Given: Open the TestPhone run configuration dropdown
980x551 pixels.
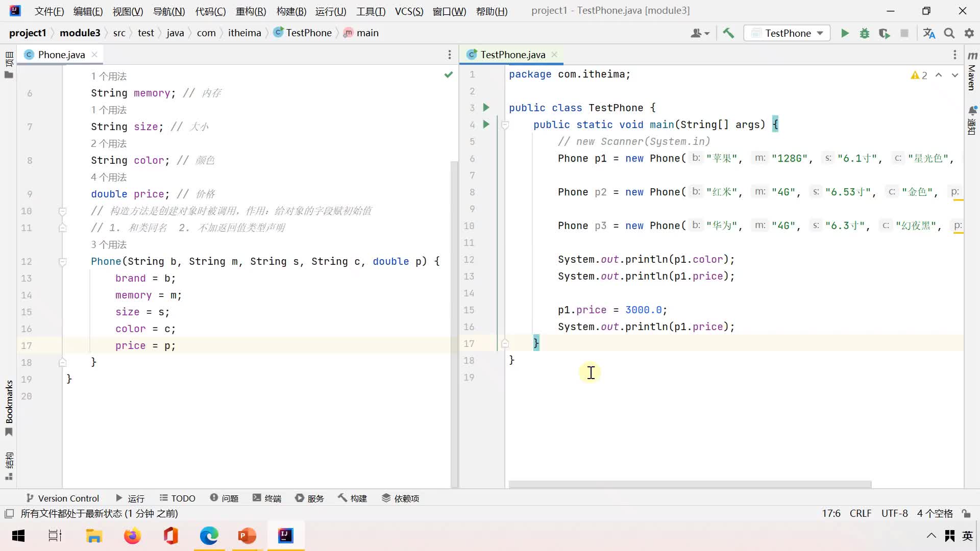Looking at the screenshot, I should pos(788,33).
